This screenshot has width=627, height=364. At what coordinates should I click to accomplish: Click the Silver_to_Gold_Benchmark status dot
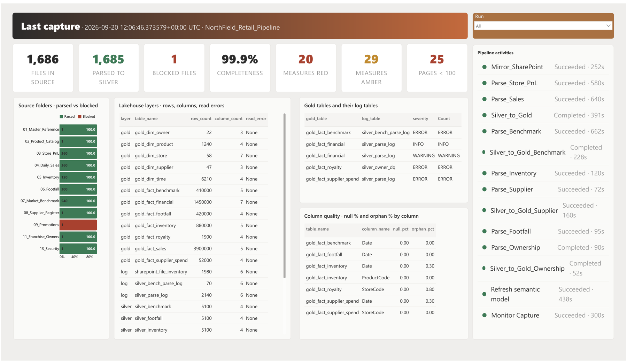pyautogui.click(x=483, y=152)
